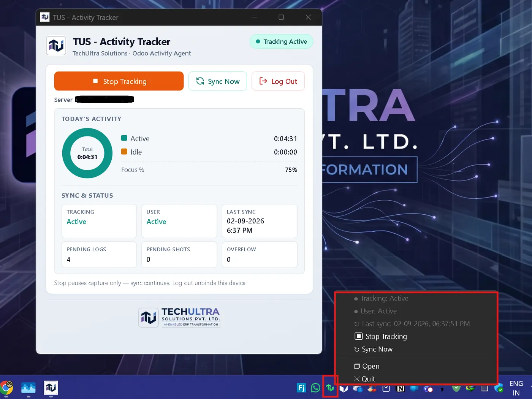Click the SYNC & STATUS section heading
The image size is (532, 399).
87,195
